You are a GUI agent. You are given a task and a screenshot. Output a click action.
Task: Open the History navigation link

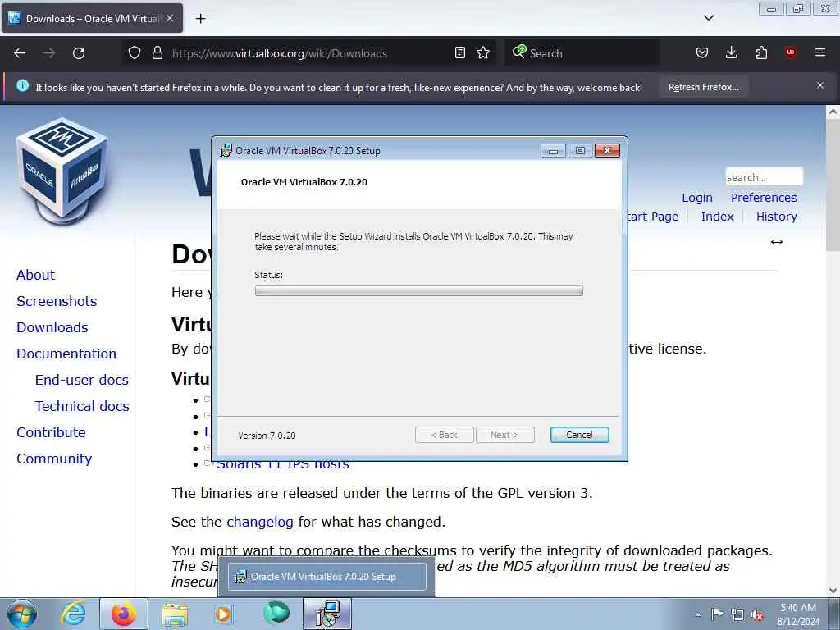pyautogui.click(x=776, y=217)
